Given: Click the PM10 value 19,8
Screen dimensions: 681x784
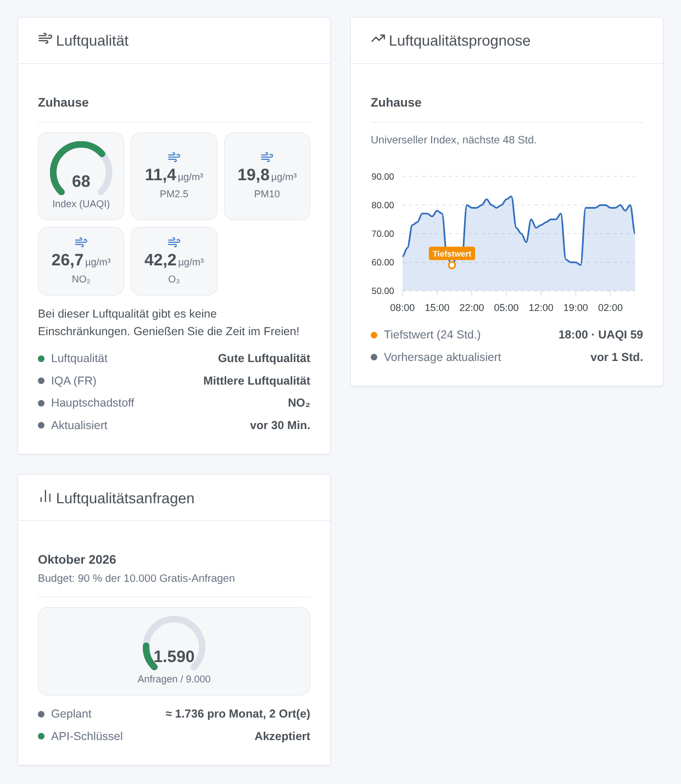Looking at the screenshot, I should (253, 175).
